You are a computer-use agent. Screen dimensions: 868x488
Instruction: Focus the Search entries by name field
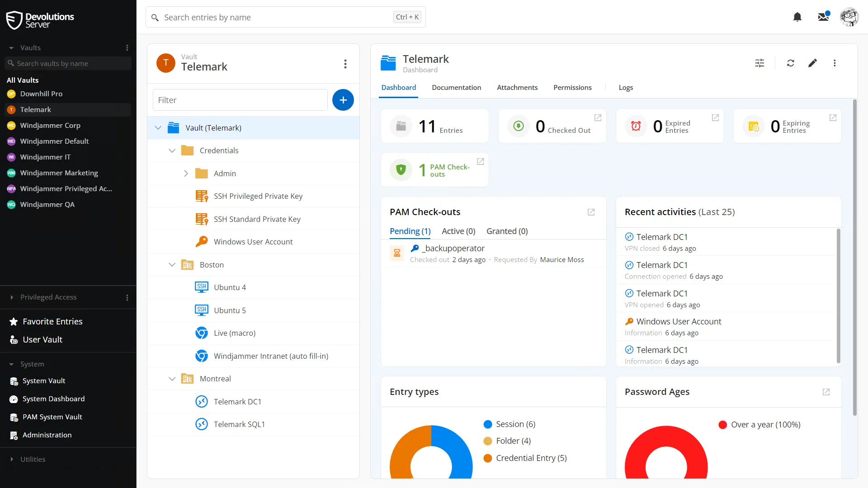point(286,17)
